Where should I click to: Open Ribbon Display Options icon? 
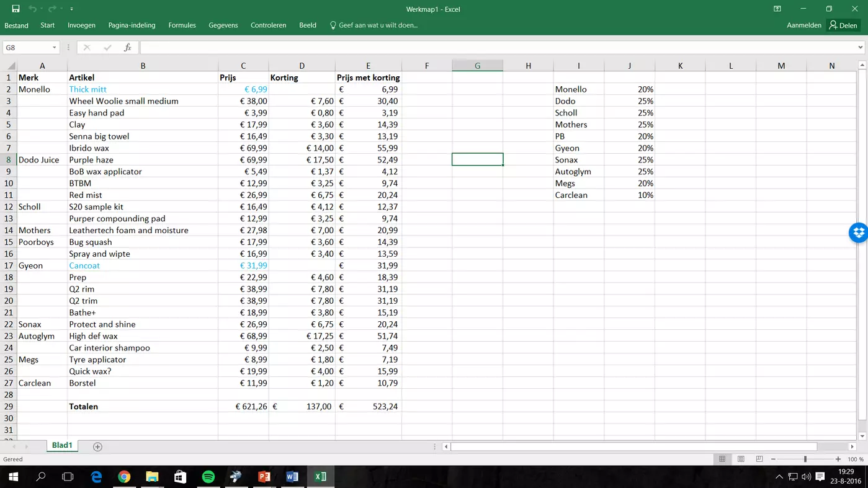(x=777, y=9)
